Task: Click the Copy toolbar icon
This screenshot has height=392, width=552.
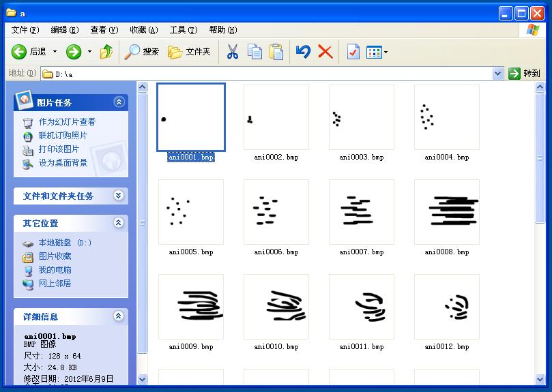Action: tap(255, 52)
